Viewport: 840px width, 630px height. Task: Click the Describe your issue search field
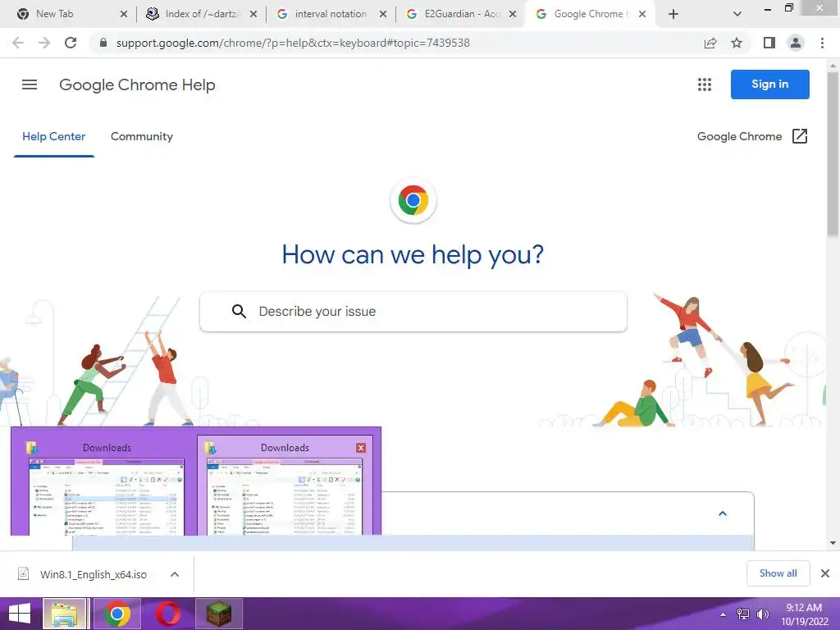tap(413, 311)
